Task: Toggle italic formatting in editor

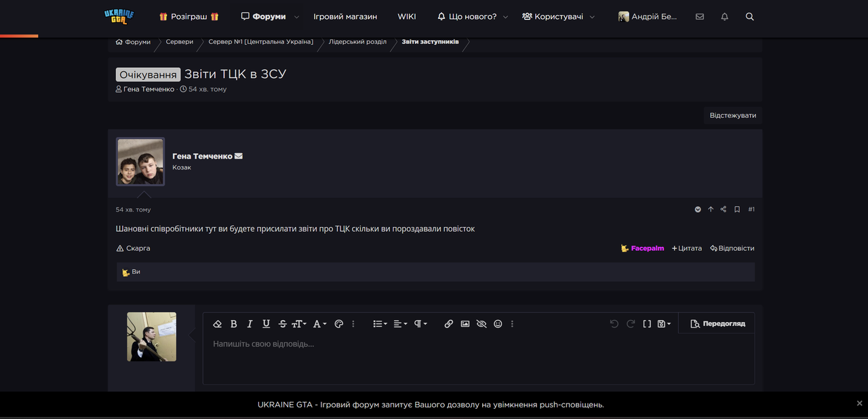Action: [250, 324]
